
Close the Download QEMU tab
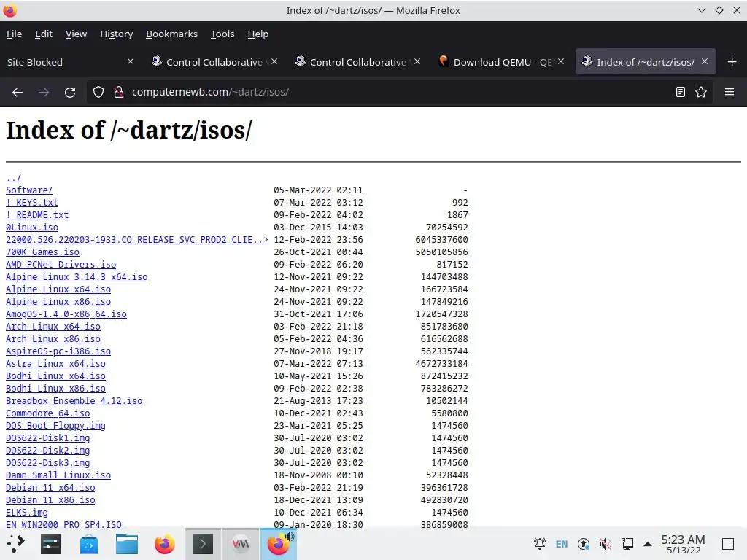coord(561,61)
